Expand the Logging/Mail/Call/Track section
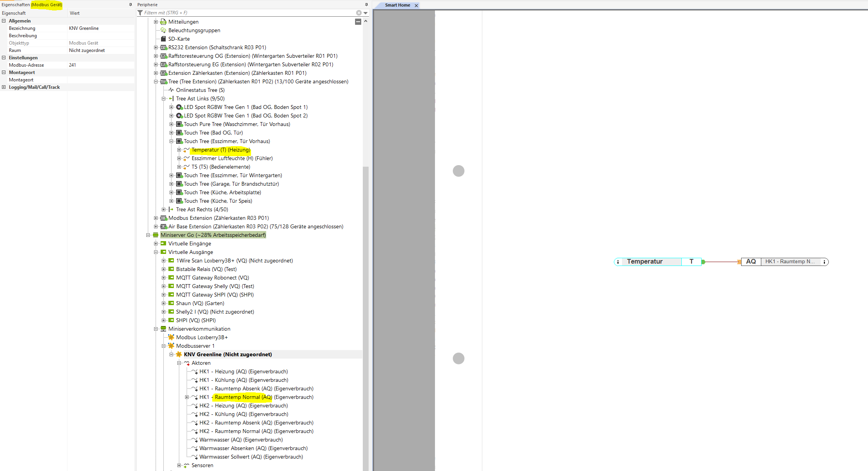Image resolution: width=868 pixels, height=471 pixels. coord(4,87)
